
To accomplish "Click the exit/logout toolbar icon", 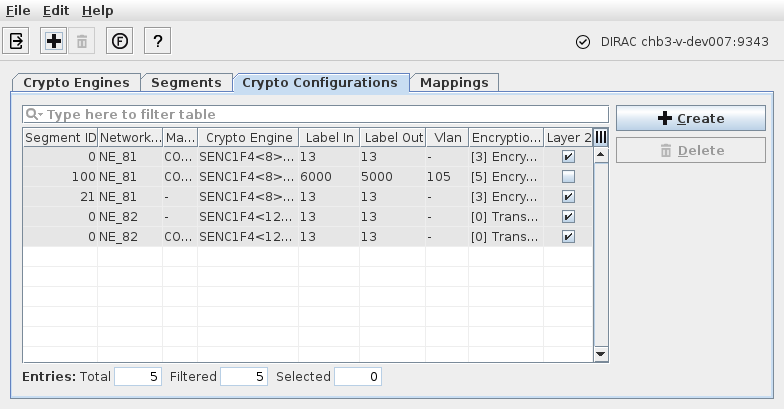I will pyautogui.click(x=17, y=41).
